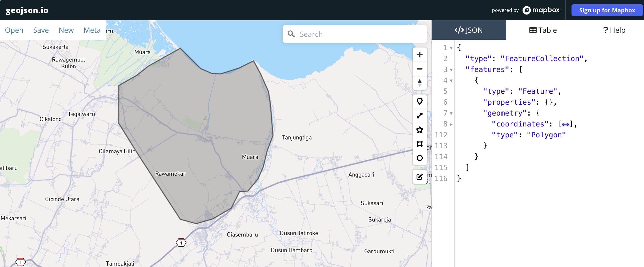
Task: Select the draw marker tool
Action: [x=419, y=102]
